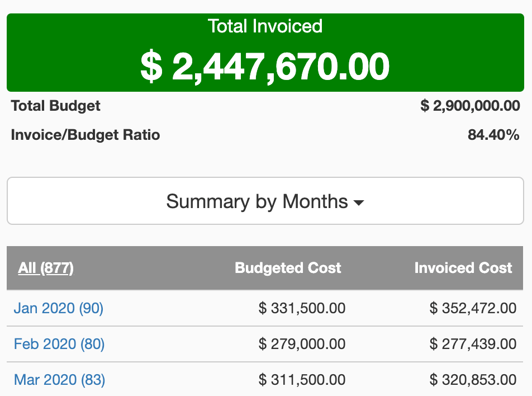532x396 pixels.
Task: Click the Total Invoiced heading in green banner
Action: [265, 26]
